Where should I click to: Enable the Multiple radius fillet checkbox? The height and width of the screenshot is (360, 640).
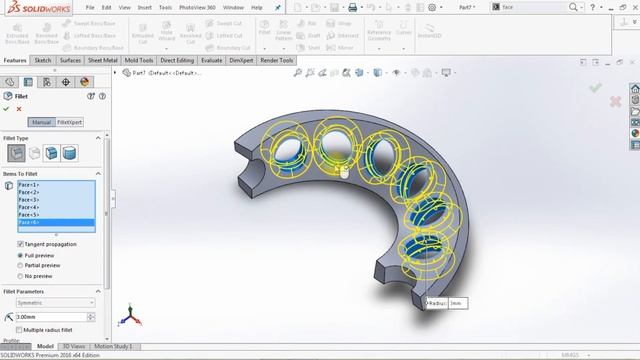19,330
